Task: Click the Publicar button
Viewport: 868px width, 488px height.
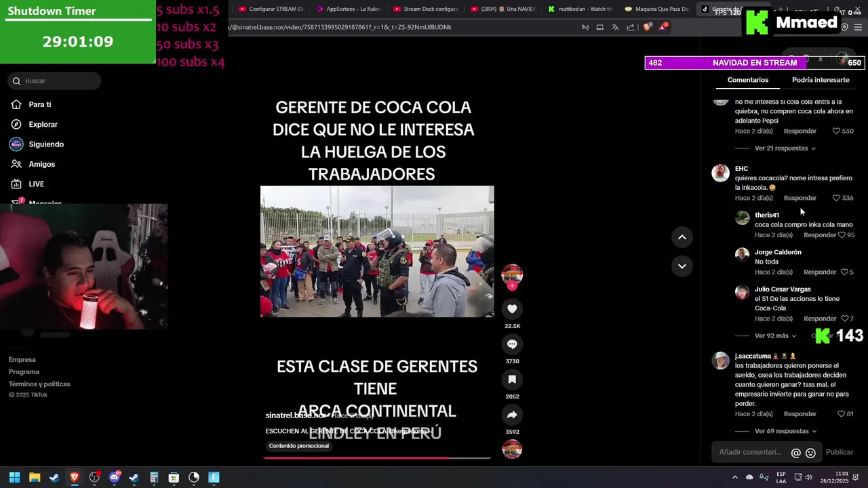Action: coord(840,452)
